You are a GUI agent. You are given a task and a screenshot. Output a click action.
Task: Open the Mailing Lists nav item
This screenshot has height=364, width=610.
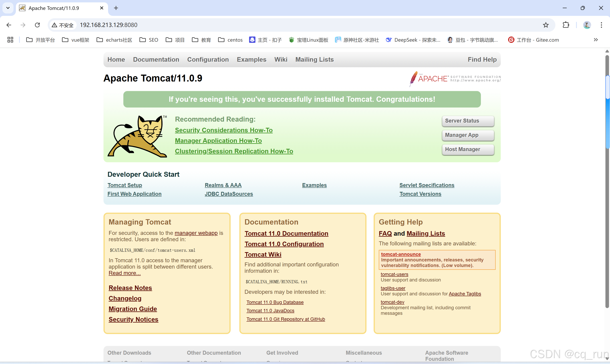[x=314, y=60]
